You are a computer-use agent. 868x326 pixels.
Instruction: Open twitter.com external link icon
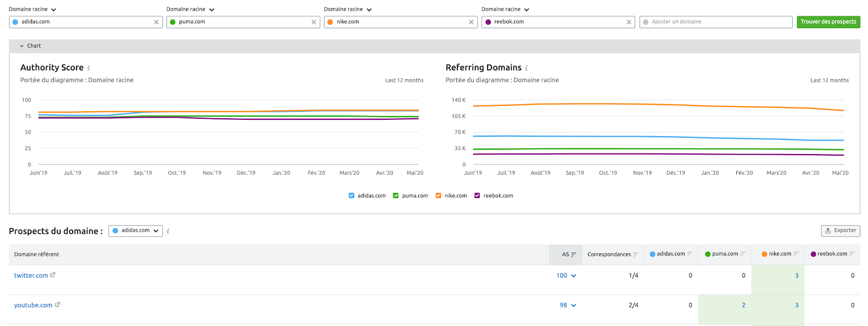[53, 275]
